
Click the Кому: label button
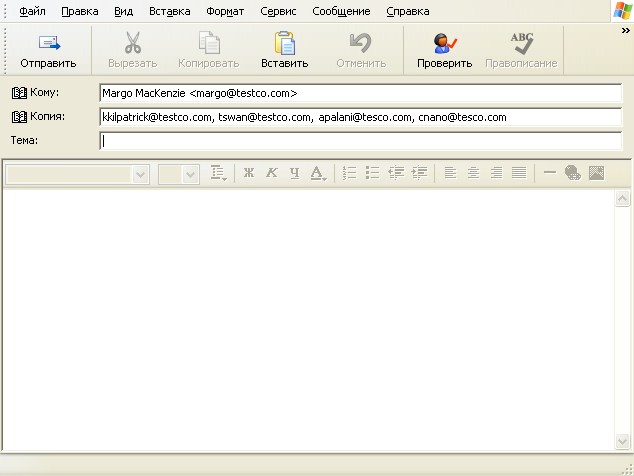[44, 93]
